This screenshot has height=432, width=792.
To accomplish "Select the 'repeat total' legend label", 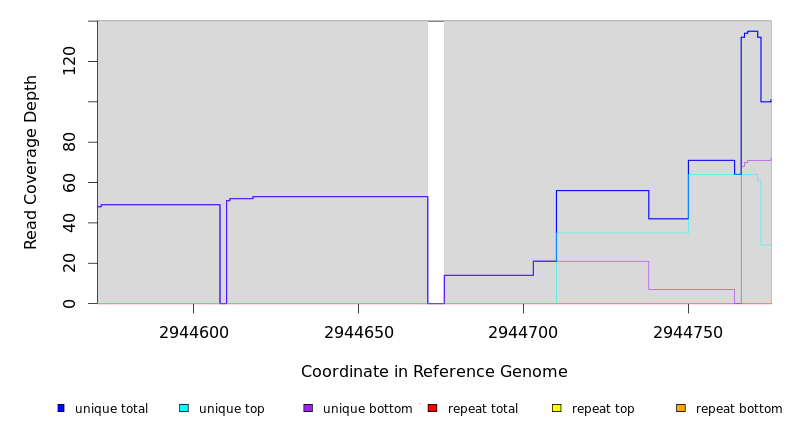I will [483, 409].
